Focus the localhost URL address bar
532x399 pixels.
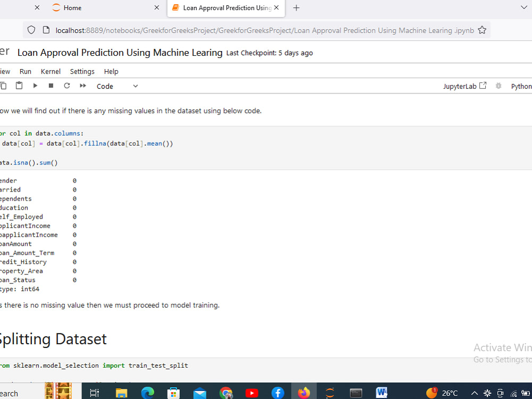(x=264, y=30)
